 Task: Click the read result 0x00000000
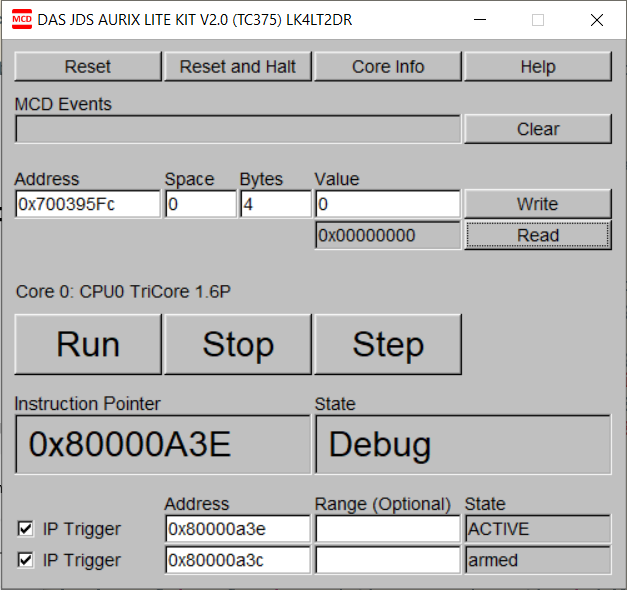(388, 235)
